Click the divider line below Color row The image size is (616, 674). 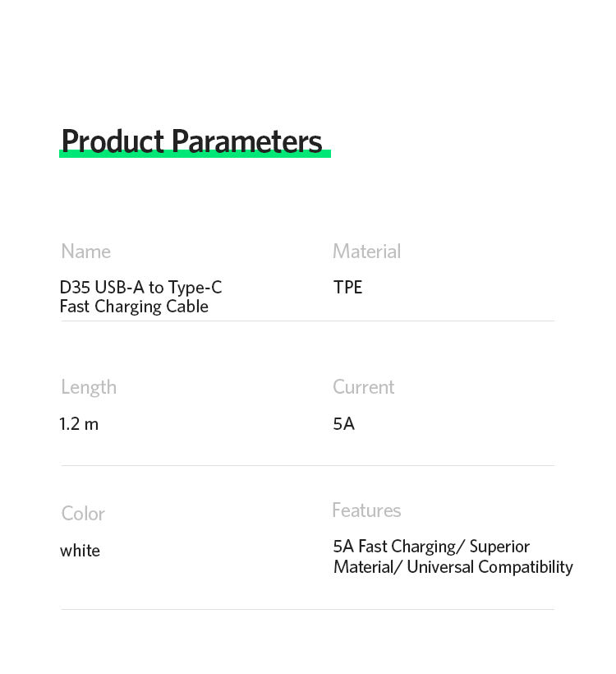tap(307, 610)
